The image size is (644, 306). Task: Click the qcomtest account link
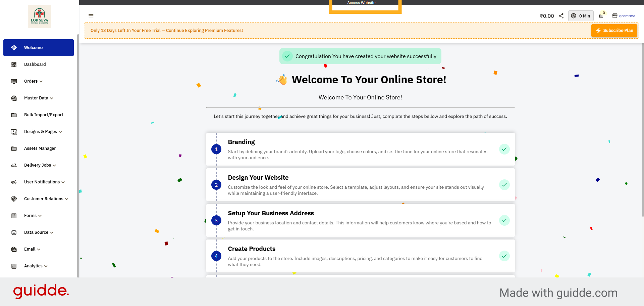coord(627,16)
